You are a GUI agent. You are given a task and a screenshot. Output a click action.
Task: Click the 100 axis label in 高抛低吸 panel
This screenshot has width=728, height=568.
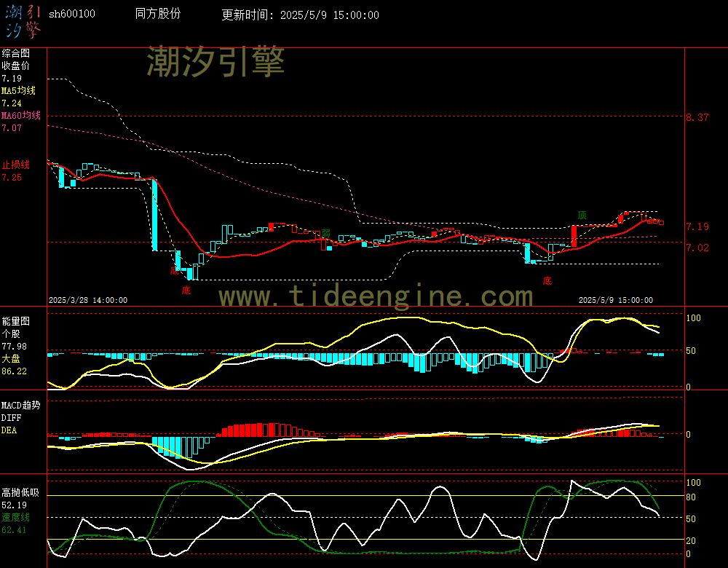(693, 483)
